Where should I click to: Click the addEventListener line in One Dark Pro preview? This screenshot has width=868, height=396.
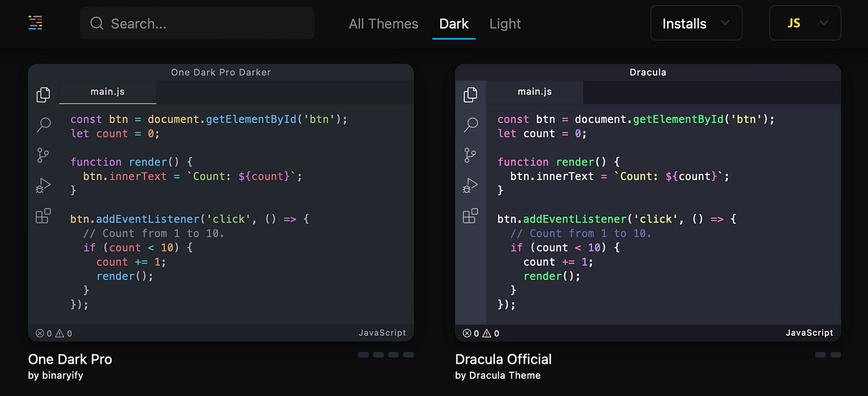coord(189,219)
